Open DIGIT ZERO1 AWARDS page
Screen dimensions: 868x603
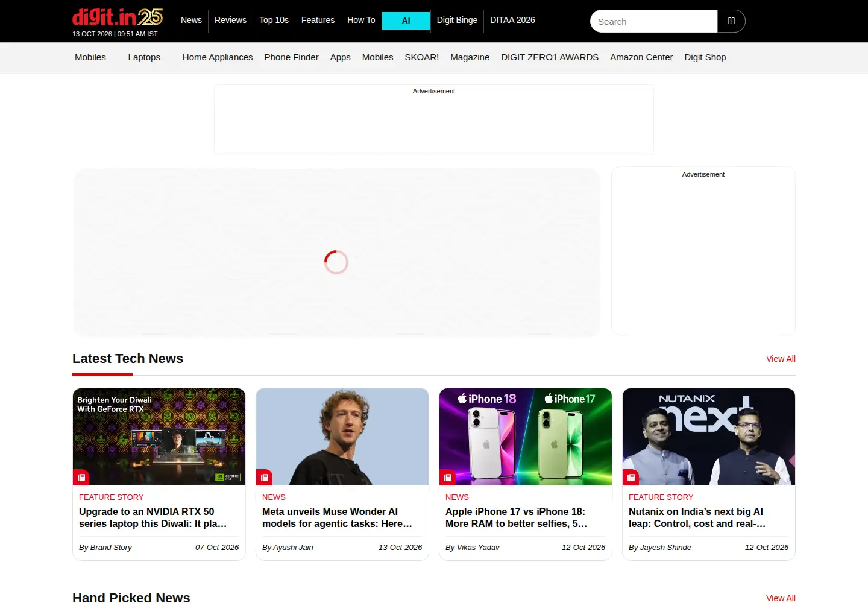click(550, 57)
